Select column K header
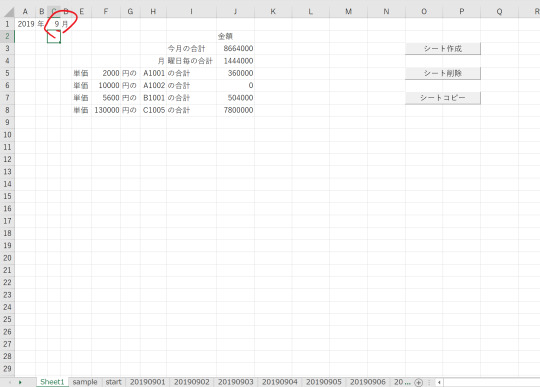This screenshot has height=387, width=540. (x=273, y=12)
